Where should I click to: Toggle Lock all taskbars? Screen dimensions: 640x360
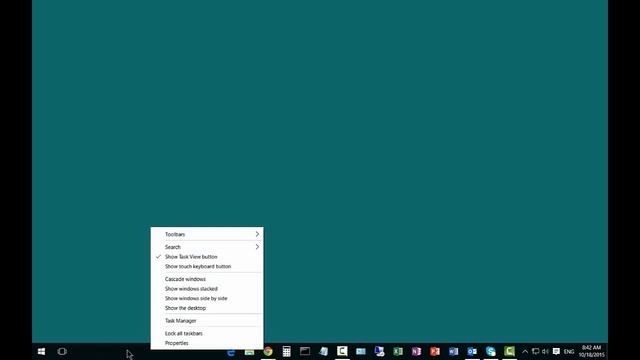pos(207,333)
